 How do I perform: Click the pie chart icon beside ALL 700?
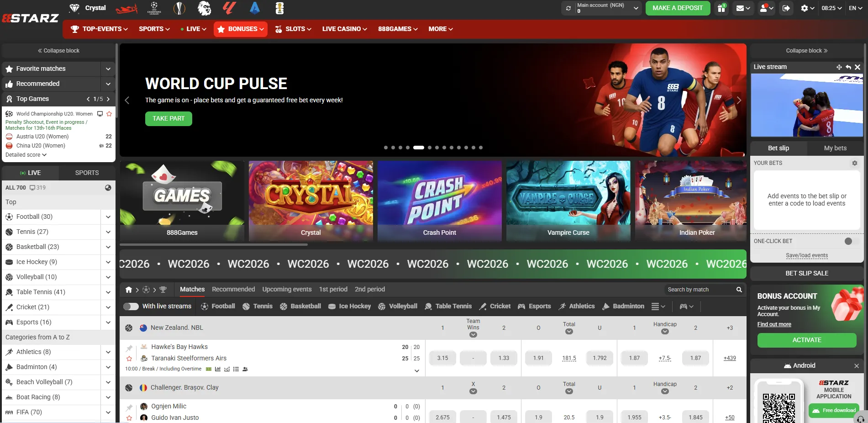(x=108, y=188)
